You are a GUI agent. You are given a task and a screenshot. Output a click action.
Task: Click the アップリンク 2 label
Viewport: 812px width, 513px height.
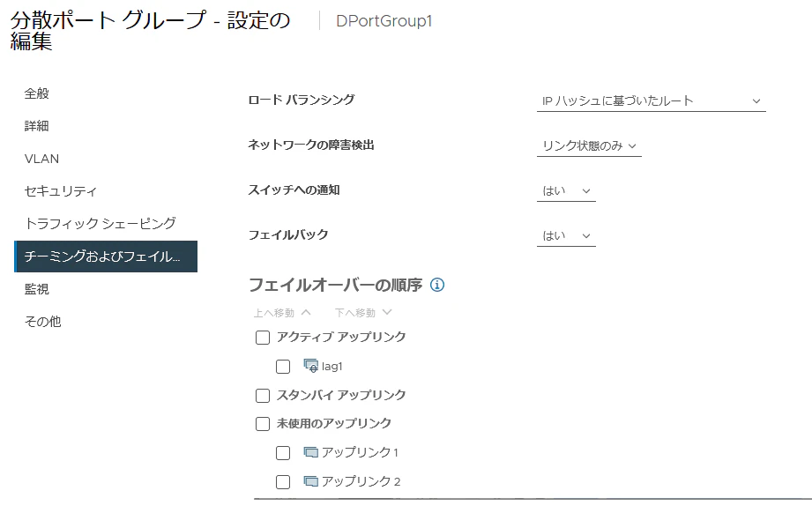click(x=361, y=481)
